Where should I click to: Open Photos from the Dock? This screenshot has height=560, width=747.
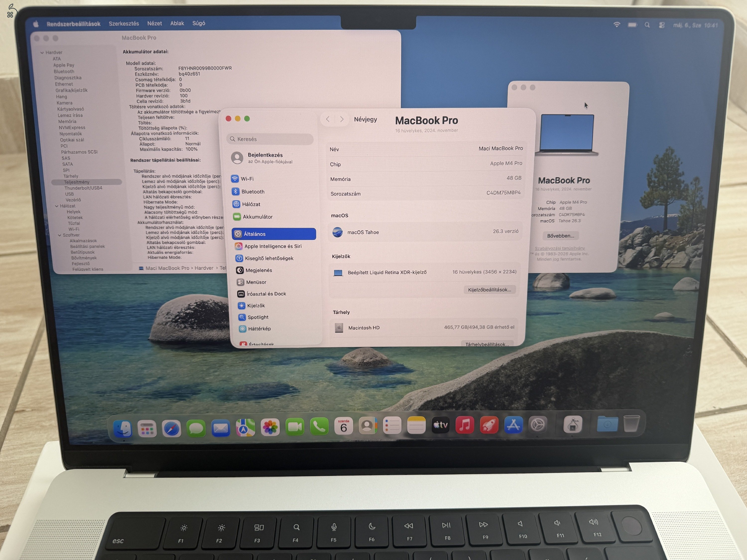(270, 427)
